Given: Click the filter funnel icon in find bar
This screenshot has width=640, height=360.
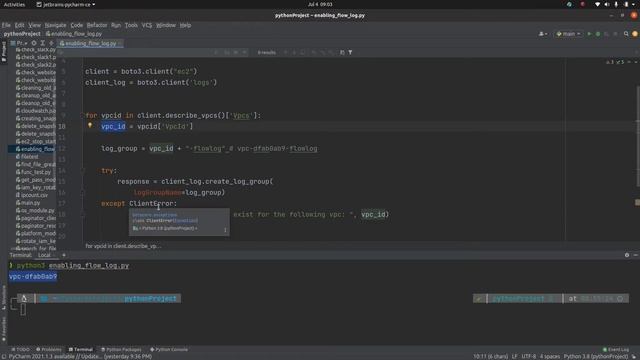Looking at the screenshot, I should [x=350, y=52].
